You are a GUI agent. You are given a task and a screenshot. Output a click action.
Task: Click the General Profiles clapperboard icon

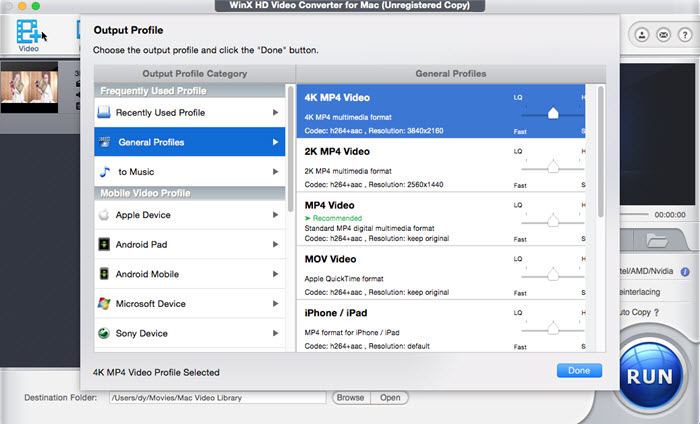[104, 142]
